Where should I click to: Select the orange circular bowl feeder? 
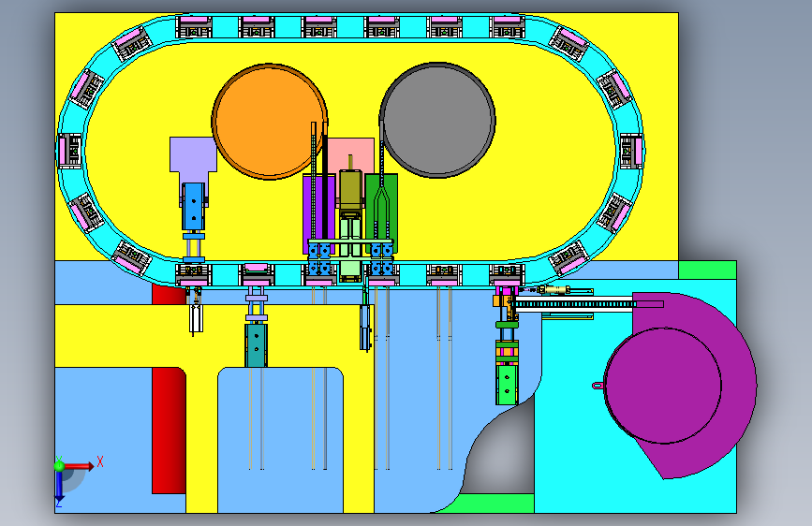tap(270, 122)
